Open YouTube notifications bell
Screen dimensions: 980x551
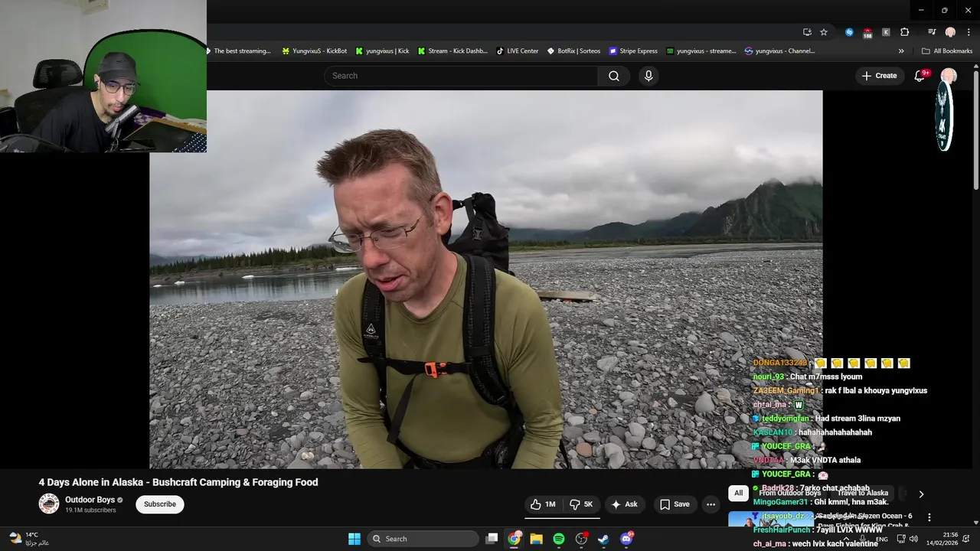[x=920, y=76]
